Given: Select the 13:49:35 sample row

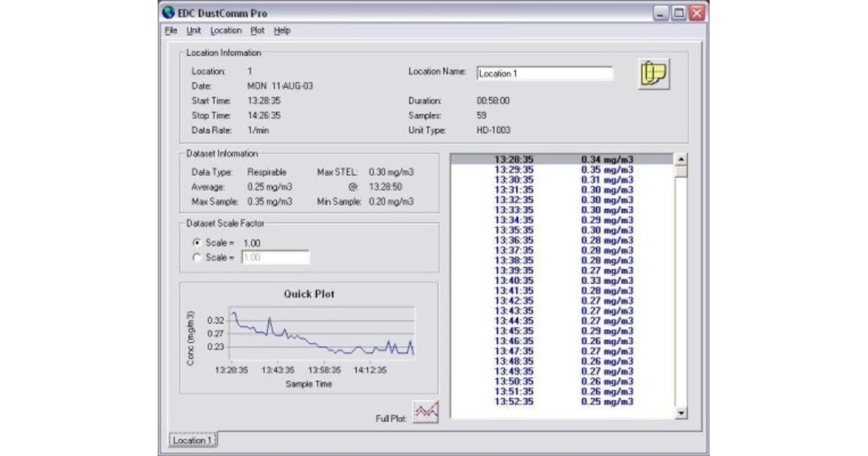Looking at the screenshot, I should [x=563, y=371].
